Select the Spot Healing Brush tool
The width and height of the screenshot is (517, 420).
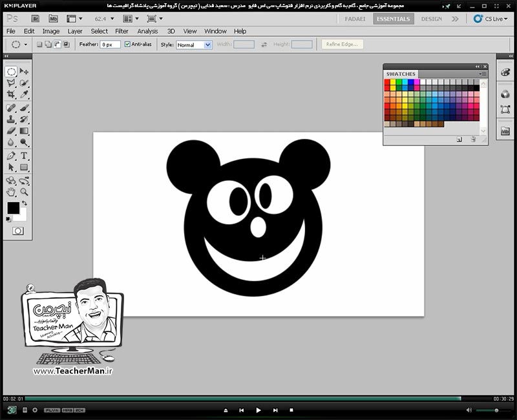tap(11, 108)
